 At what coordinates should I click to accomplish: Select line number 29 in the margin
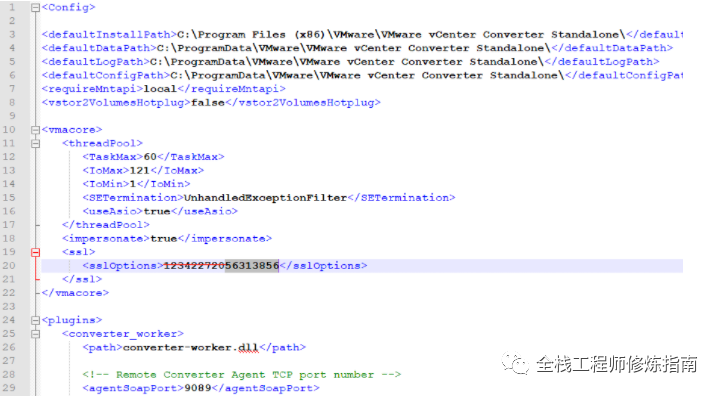click(9, 388)
